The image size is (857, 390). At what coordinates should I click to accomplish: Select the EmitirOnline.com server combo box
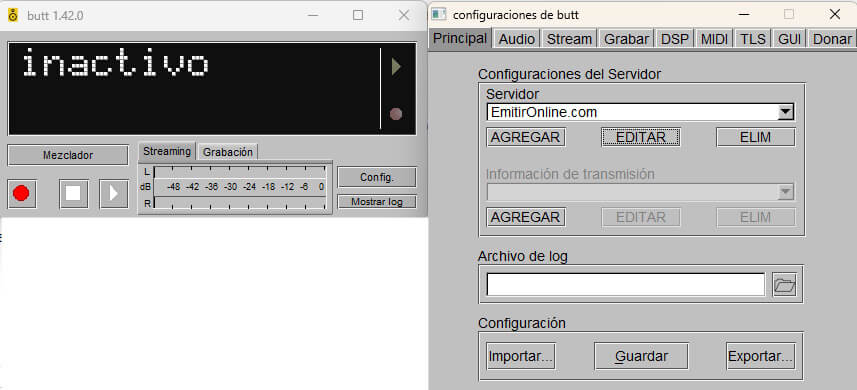[x=640, y=112]
